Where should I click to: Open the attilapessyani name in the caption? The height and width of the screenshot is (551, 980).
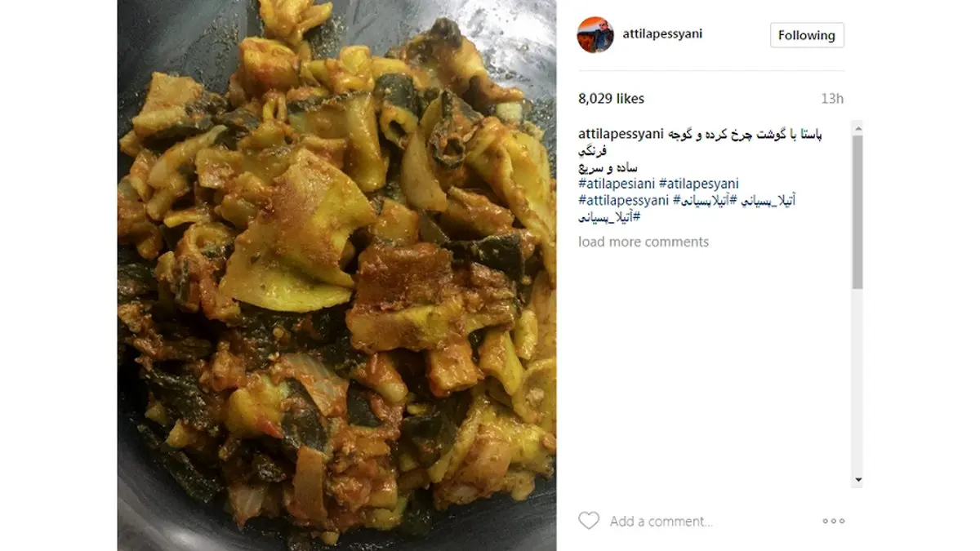pos(620,135)
